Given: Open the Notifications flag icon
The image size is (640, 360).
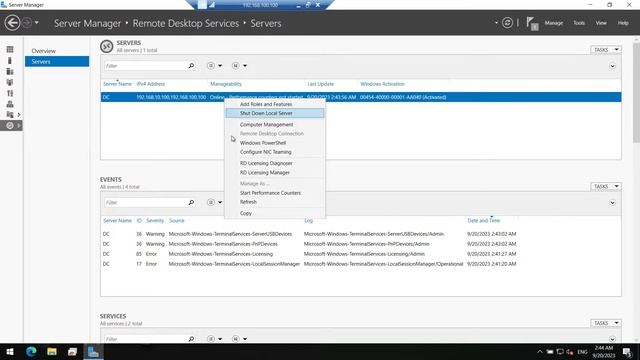Looking at the screenshot, I should (x=532, y=24).
